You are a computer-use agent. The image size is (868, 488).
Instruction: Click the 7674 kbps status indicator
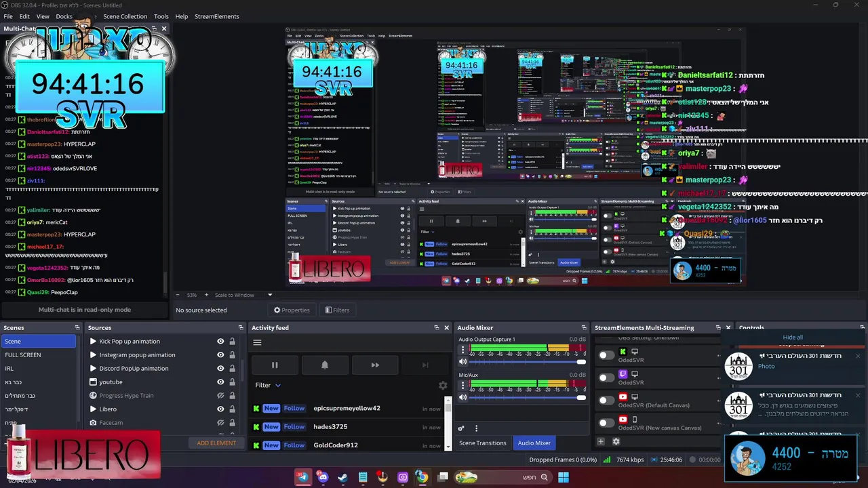click(x=624, y=460)
